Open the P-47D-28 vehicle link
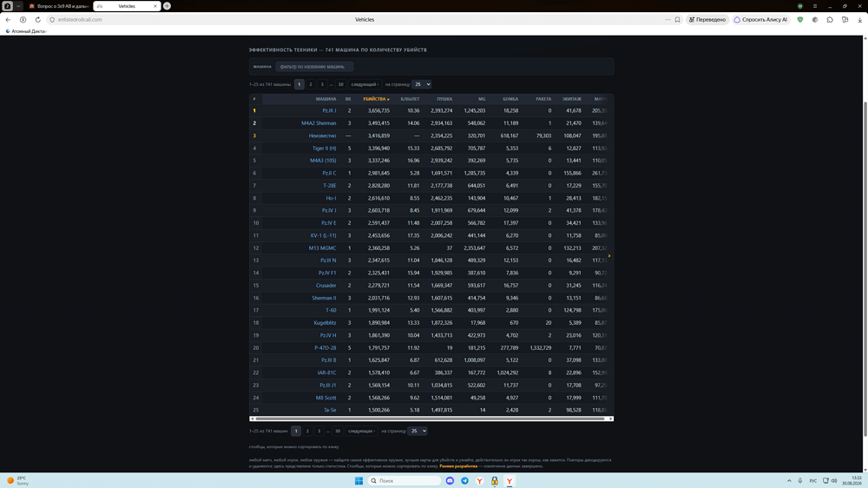Image resolution: width=868 pixels, height=488 pixels. [x=325, y=348]
